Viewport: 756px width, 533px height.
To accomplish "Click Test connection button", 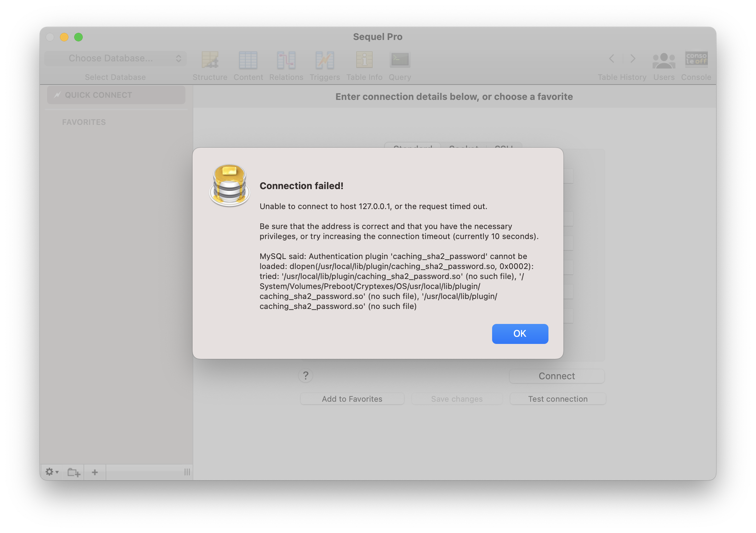I will 558,399.
